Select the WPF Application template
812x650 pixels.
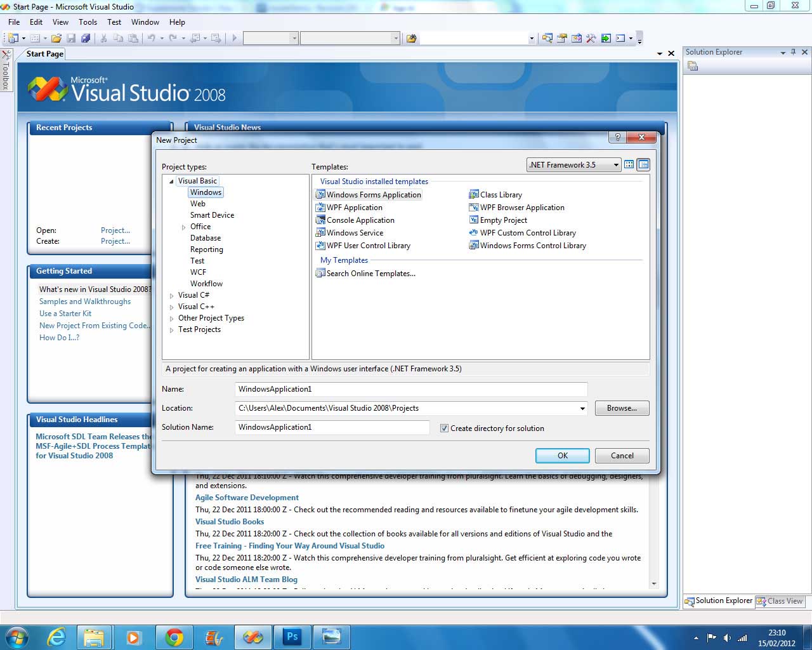[x=350, y=208]
